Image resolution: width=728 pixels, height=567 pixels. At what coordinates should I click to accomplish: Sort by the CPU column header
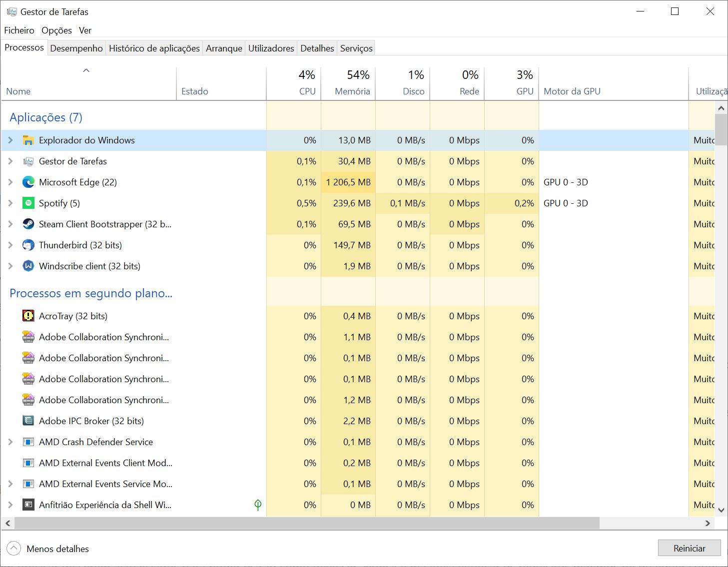(294, 84)
